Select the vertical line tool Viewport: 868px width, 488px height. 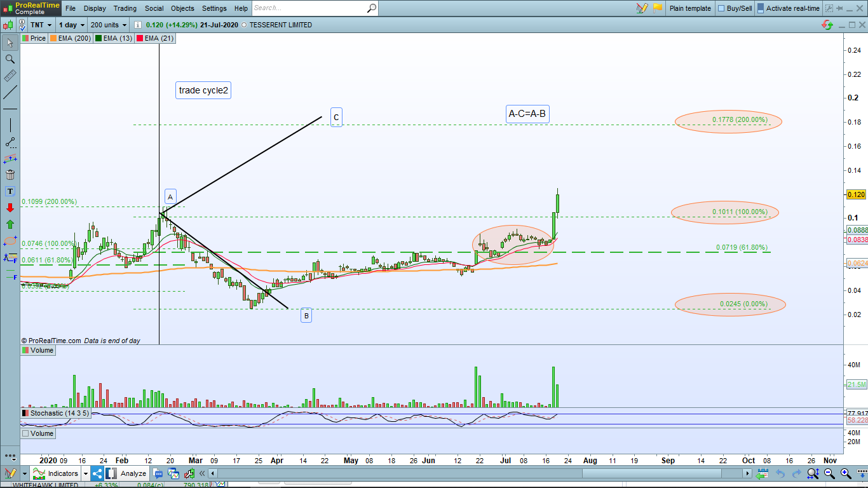10,125
